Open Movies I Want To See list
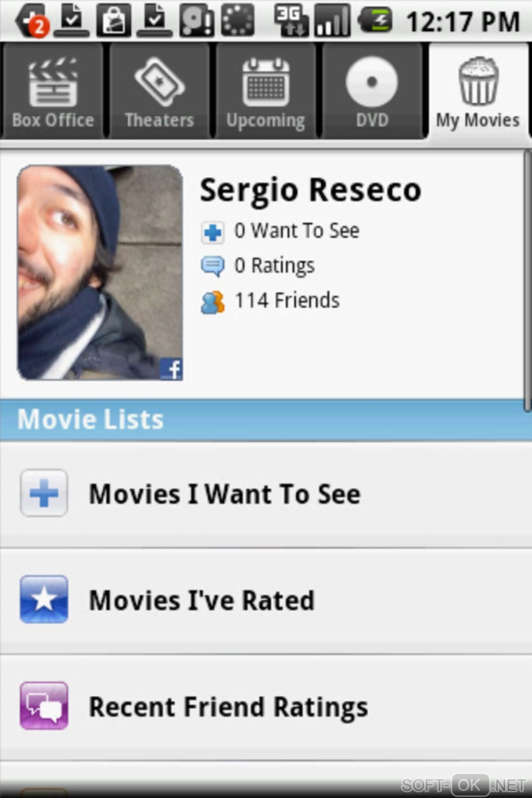532x798 pixels. (224, 494)
